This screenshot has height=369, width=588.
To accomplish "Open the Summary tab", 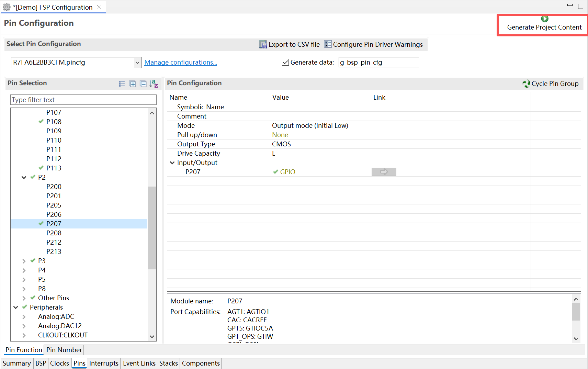I will [x=17, y=363].
